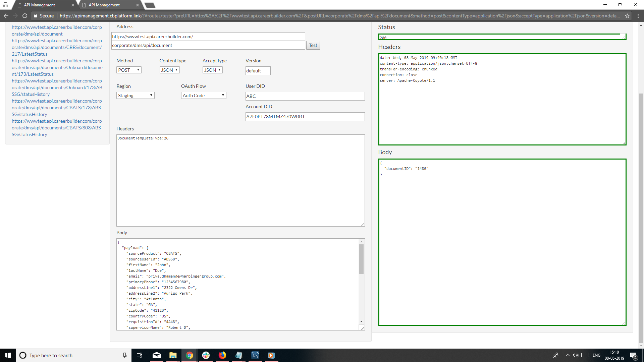Open Action Center notifications
This screenshot has width=644, height=362.
634,355
